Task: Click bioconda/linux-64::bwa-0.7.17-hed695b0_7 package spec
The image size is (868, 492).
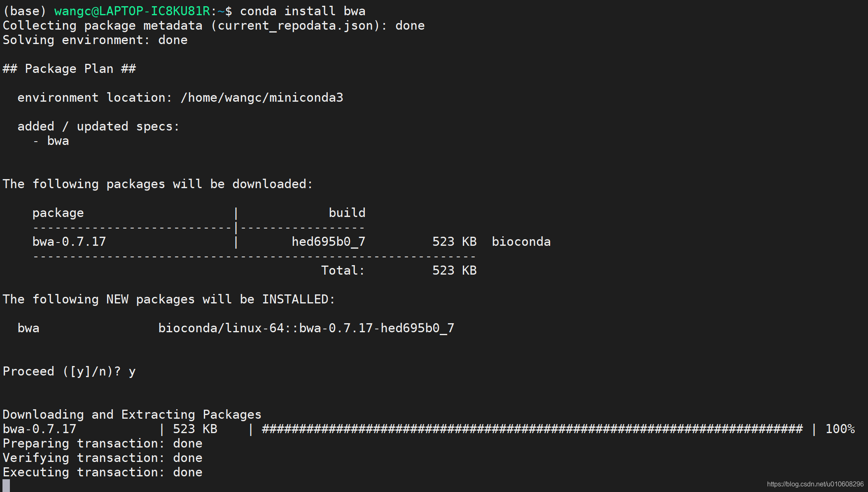Action: pos(306,328)
